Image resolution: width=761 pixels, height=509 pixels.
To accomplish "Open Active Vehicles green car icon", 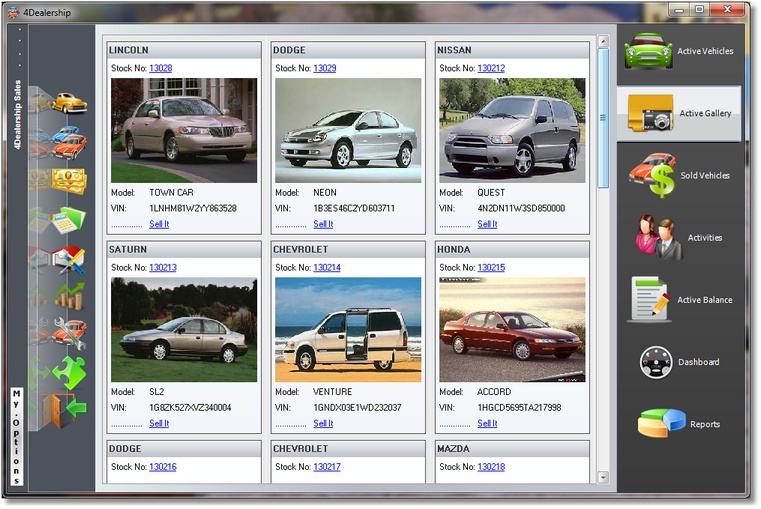I will (648, 51).
